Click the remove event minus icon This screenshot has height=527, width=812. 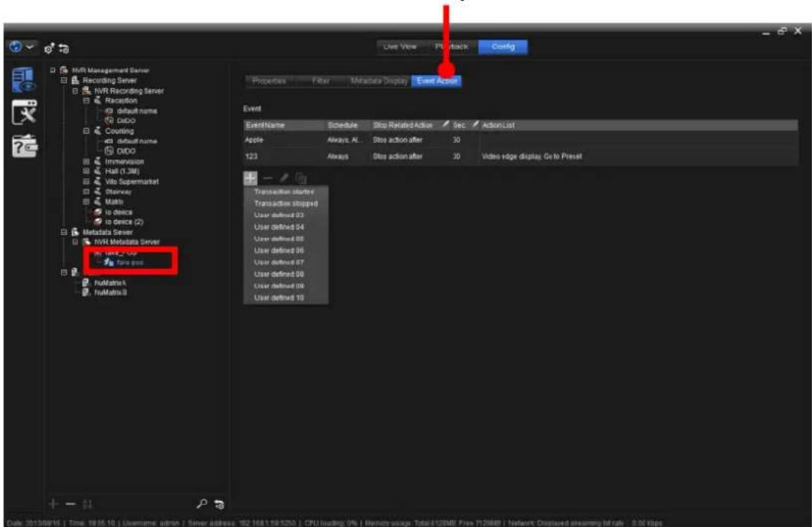pos(267,178)
